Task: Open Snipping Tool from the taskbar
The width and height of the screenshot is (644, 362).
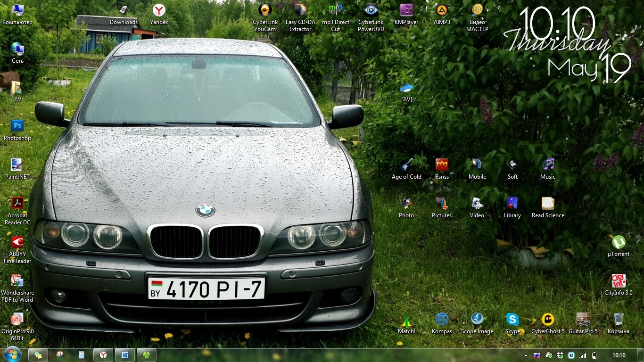Action: 60,355
